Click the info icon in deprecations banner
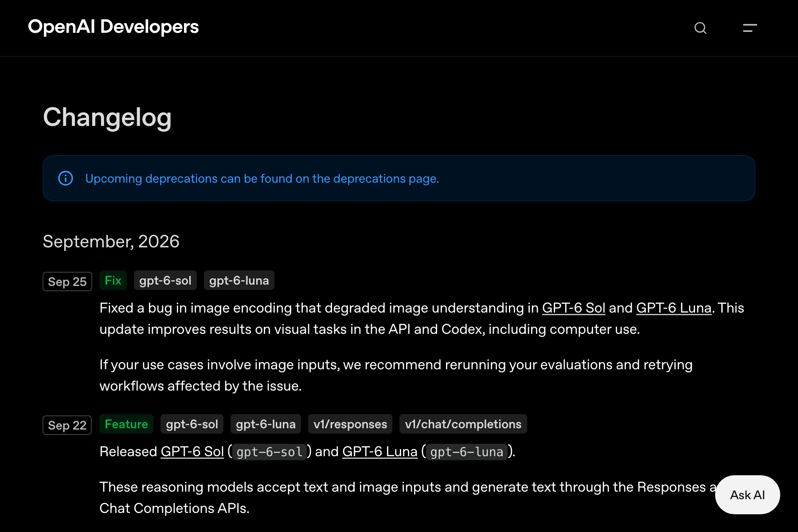Viewport: 798px width, 532px height. tap(66, 178)
